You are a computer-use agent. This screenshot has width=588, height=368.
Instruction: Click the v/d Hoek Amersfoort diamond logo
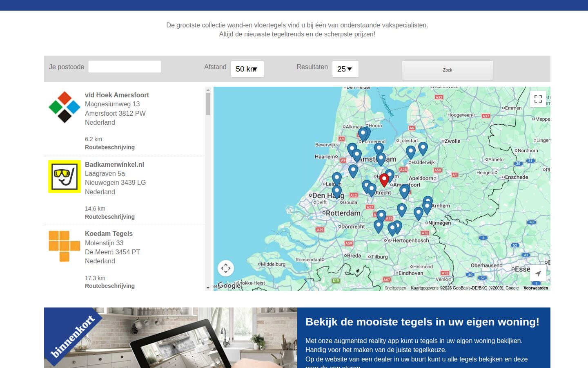(65, 107)
